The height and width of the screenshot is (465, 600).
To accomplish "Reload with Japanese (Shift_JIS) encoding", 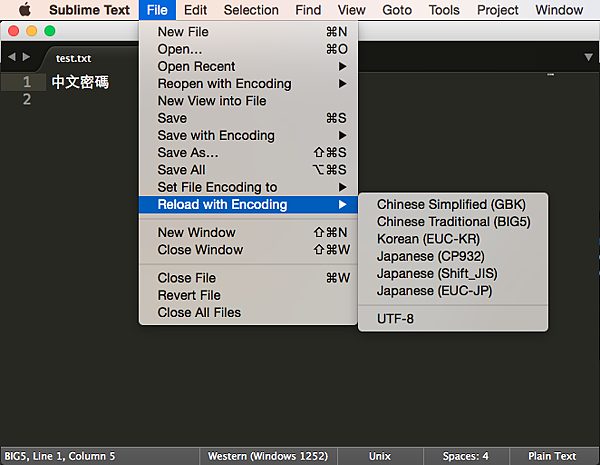I will (453, 273).
